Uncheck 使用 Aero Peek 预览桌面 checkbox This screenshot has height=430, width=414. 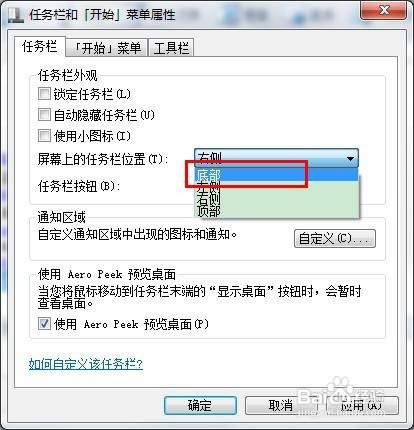pyautogui.click(x=44, y=324)
